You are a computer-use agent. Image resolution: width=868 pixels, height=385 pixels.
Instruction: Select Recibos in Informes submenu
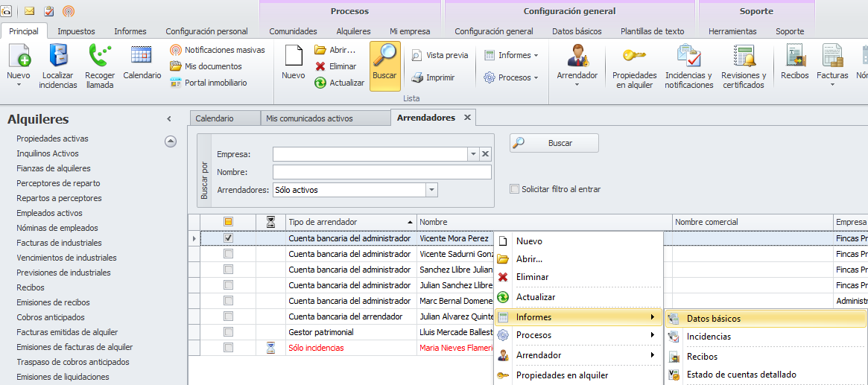pyautogui.click(x=766, y=357)
